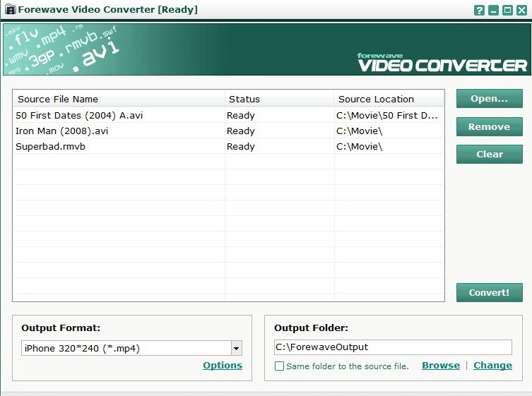
Task: Start conversion with the Convert! button
Action: click(x=489, y=293)
